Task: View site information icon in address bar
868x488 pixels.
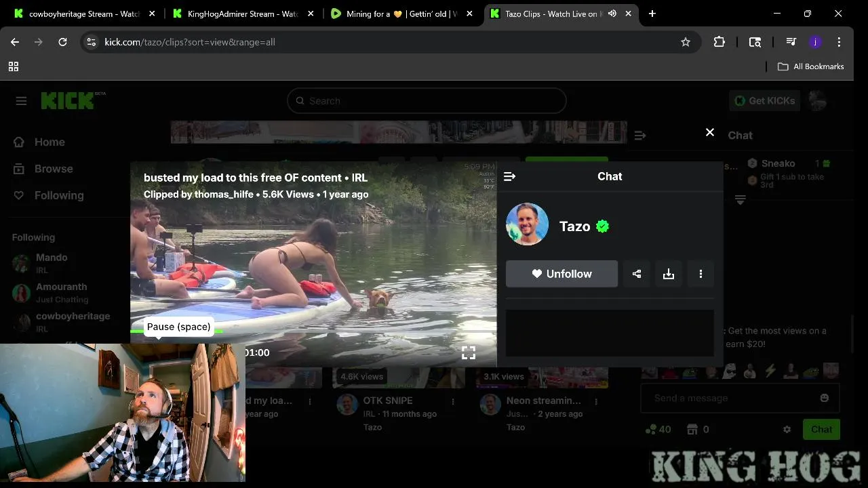Action: click(x=92, y=42)
